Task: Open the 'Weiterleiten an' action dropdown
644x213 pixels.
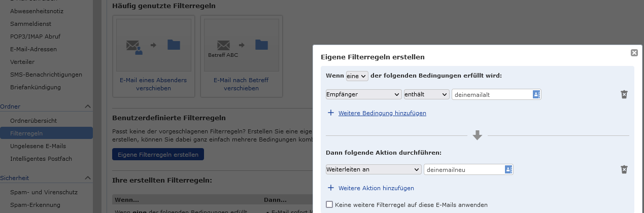Action: (374, 169)
